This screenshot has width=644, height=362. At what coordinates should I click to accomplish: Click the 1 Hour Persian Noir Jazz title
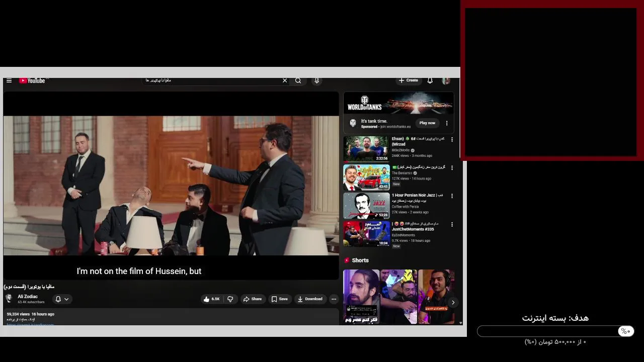pos(417,198)
